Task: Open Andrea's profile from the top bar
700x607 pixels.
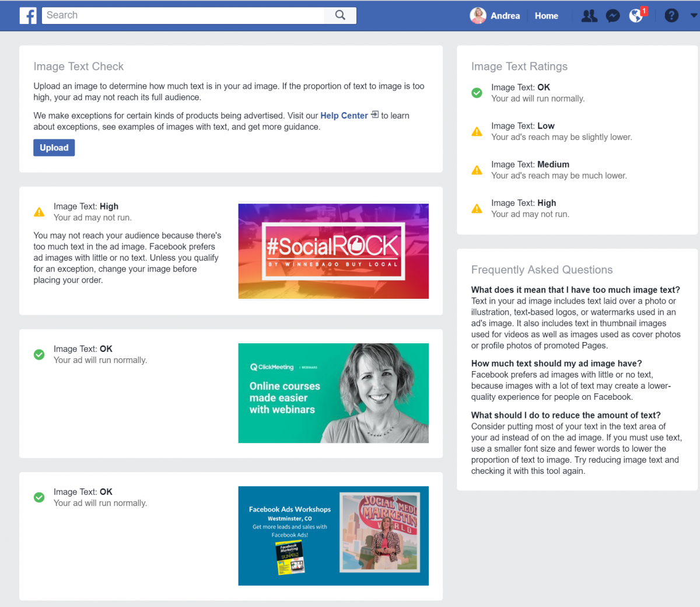Action: click(495, 15)
